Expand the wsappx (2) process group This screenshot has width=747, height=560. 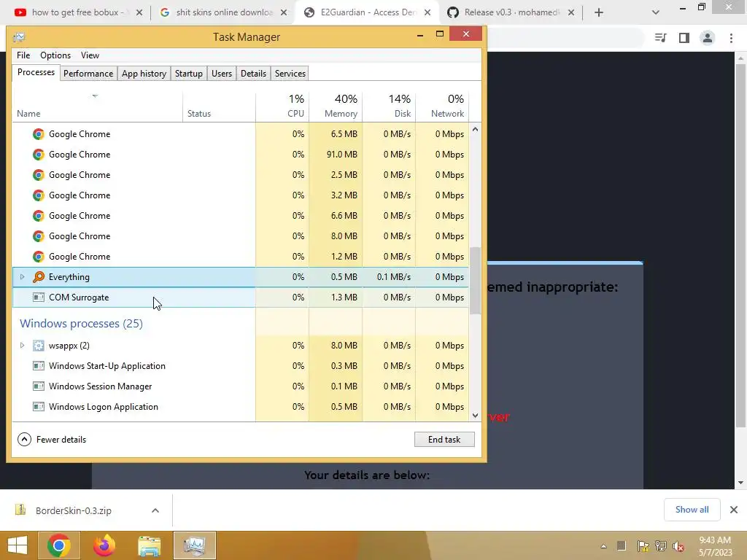[x=22, y=345]
